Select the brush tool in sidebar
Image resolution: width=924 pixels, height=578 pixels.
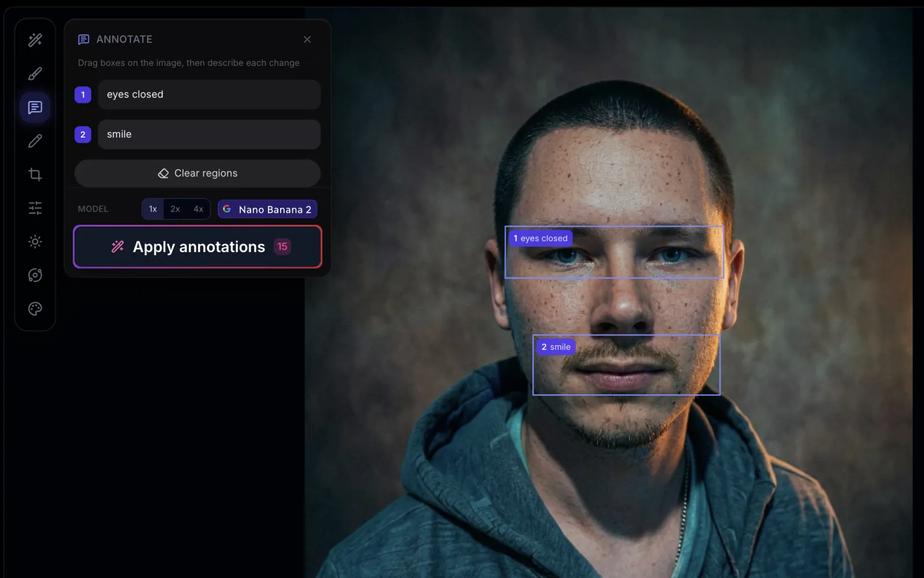pos(35,73)
